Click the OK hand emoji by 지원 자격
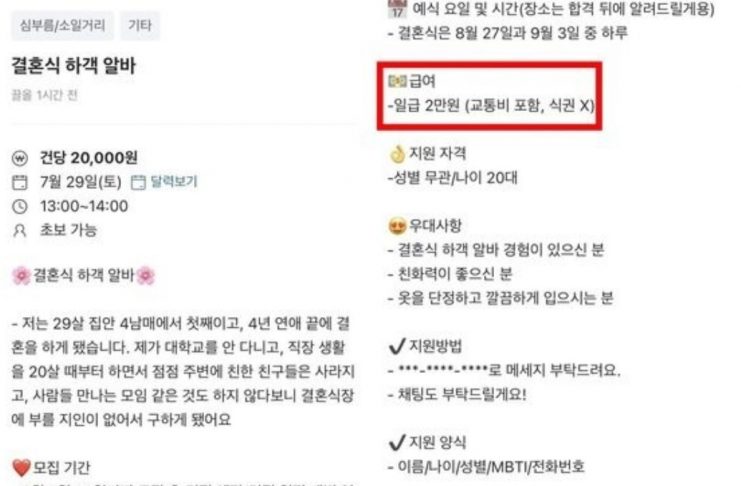The height and width of the screenshot is (486, 741). 397,154
